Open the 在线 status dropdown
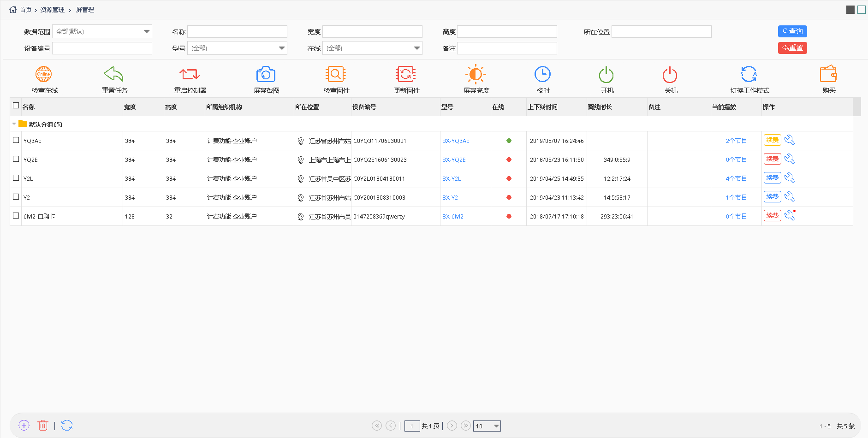Screen dimensions: 868x438 click(x=372, y=48)
